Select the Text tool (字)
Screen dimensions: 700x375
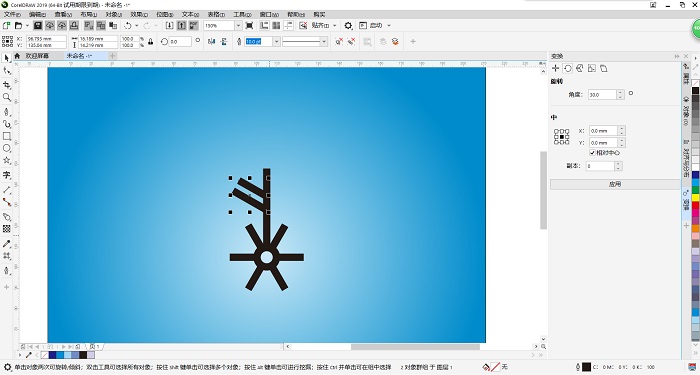point(7,175)
